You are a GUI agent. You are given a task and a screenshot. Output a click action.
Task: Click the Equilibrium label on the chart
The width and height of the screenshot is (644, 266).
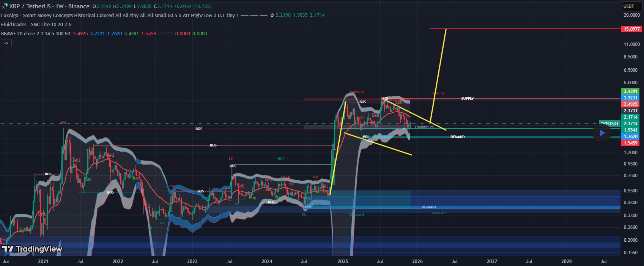coord(424,127)
